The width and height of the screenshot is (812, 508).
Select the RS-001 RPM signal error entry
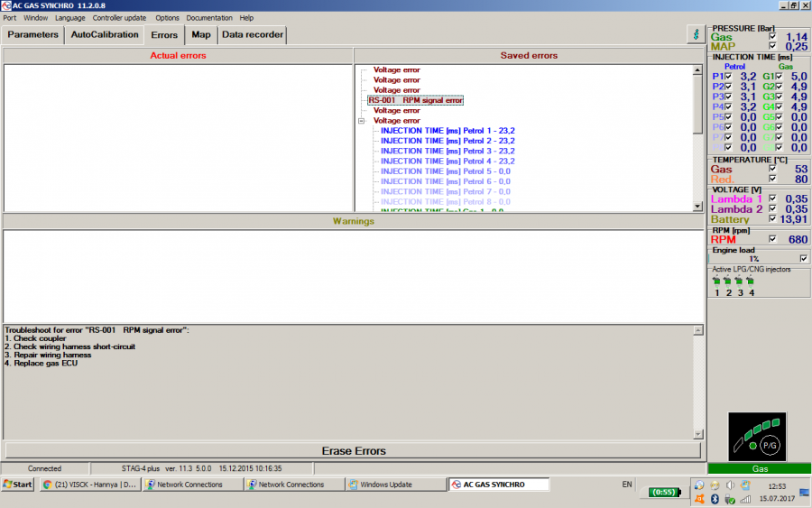[x=415, y=100]
